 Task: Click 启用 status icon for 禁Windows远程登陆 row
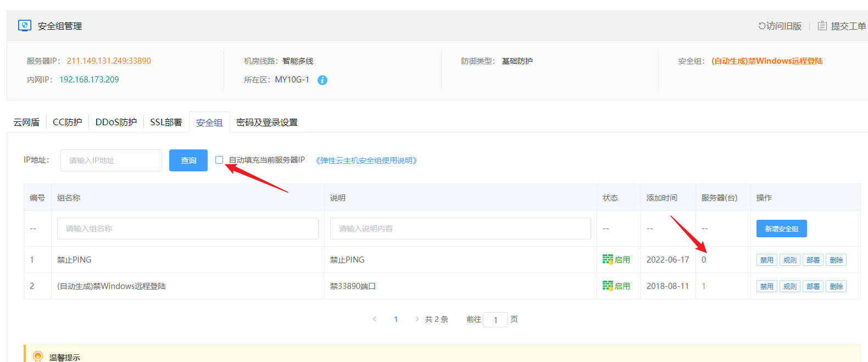pyautogui.click(x=608, y=286)
